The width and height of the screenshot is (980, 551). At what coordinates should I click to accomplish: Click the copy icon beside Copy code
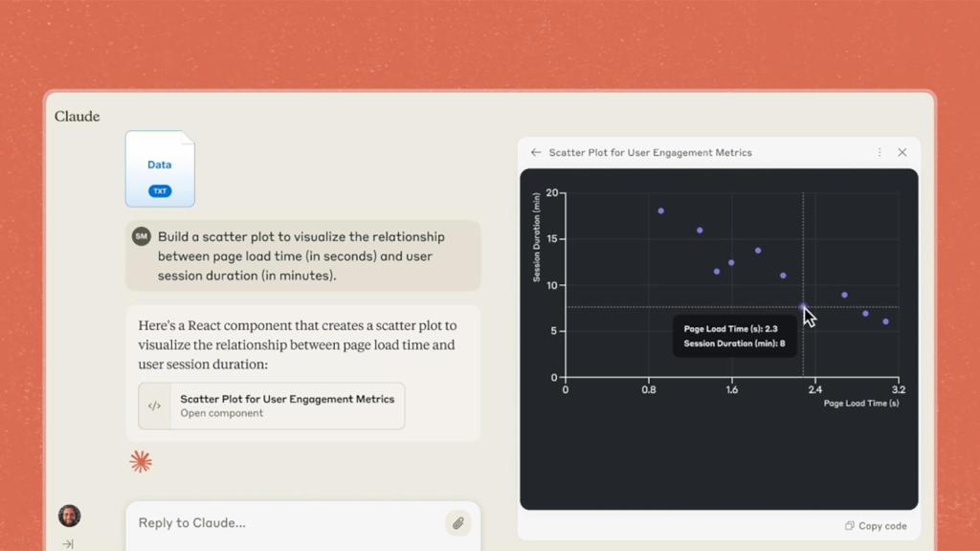coord(850,525)
